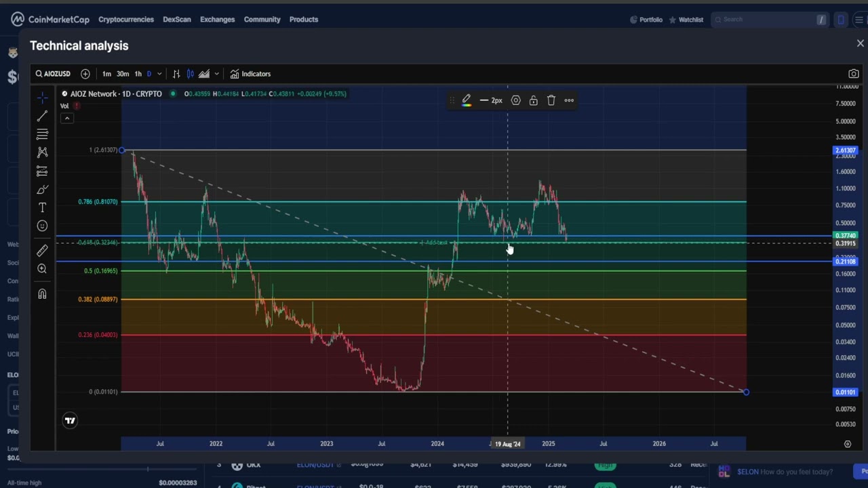Open the Exchanges menu
The width and height of the screenshot is (868, 488).
coord(217,19)
